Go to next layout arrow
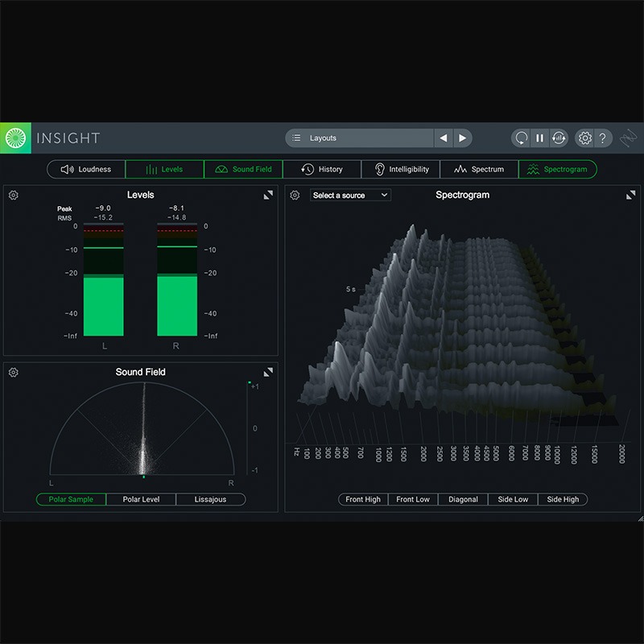The height and width of the screenshot is (644, 644). [x=462, y=138]
